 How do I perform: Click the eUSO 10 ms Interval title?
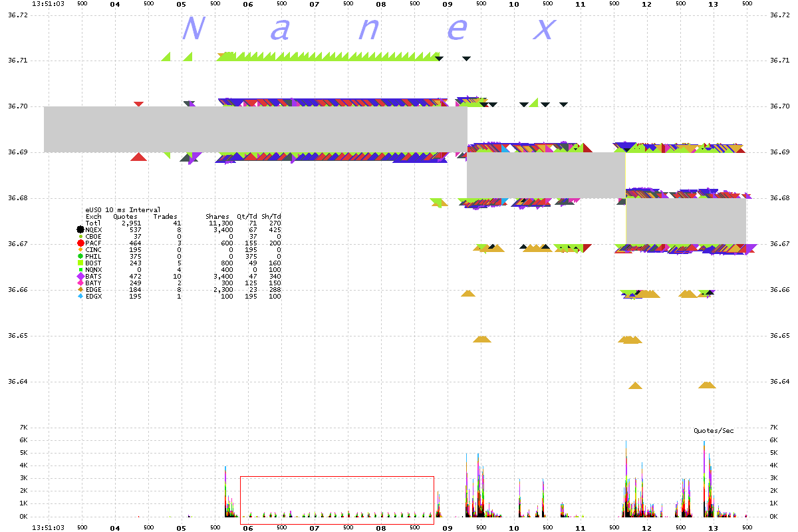click(x=123, y=209)
